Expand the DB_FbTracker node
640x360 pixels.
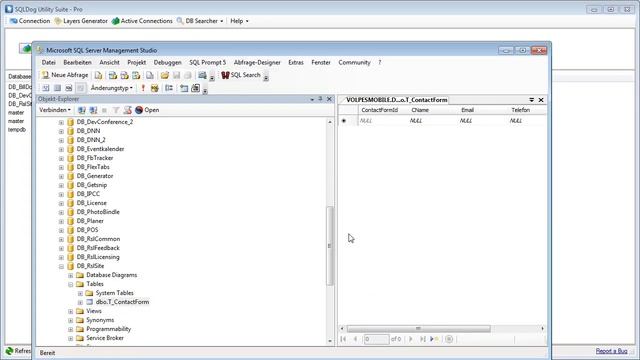[61, 158]
